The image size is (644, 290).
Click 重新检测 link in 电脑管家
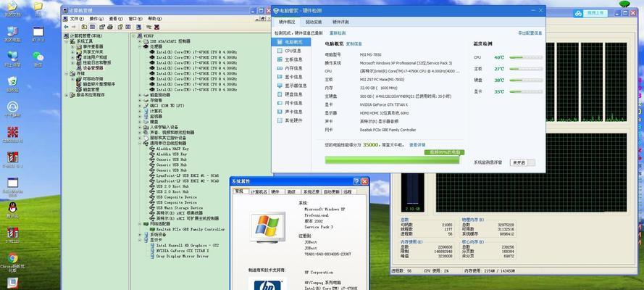tap(337, 33)
